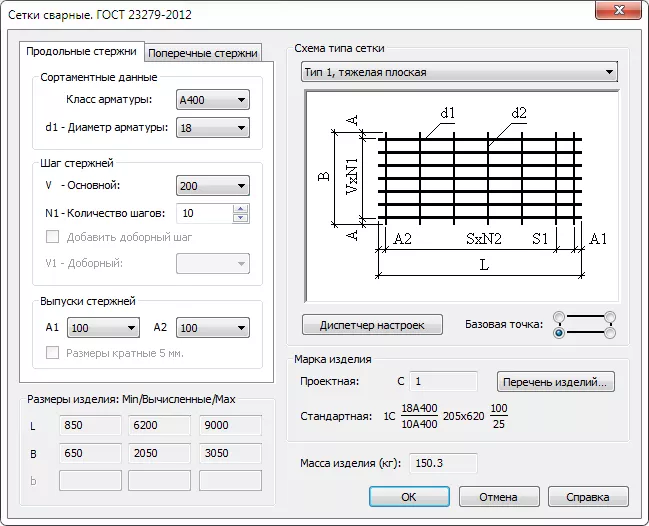The height and width of the screenshot is (526, 649).
Task: Toggle Добавить доборный шаг checkbox
Action: (x=54, y=237)
